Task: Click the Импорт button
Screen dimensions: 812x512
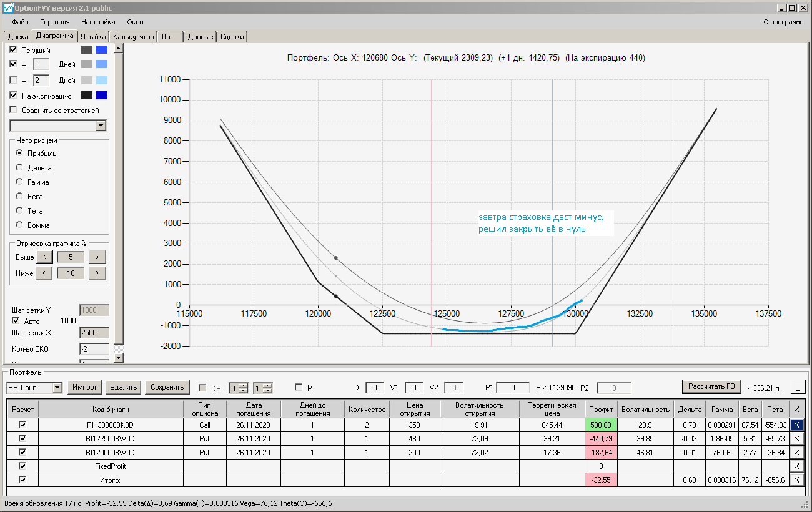Action: coord(85,387)
